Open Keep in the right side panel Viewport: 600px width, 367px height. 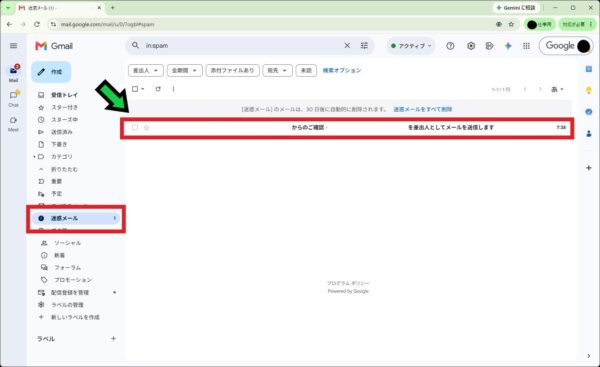589,90
